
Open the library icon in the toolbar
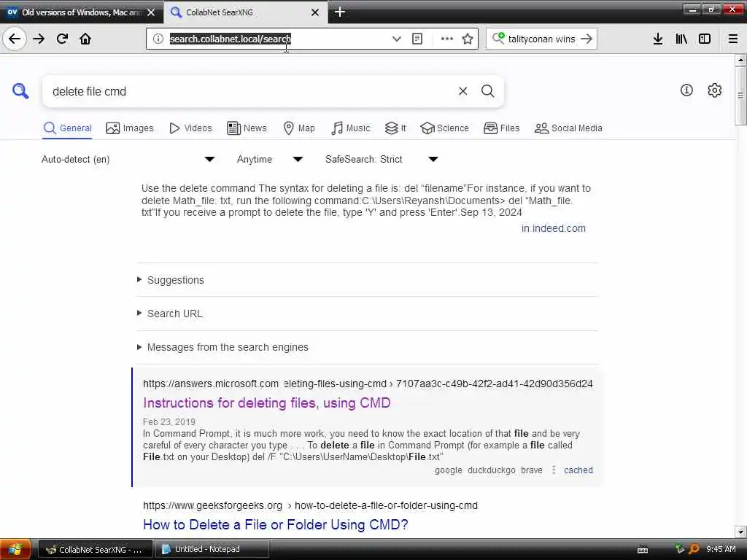(681, 39)
